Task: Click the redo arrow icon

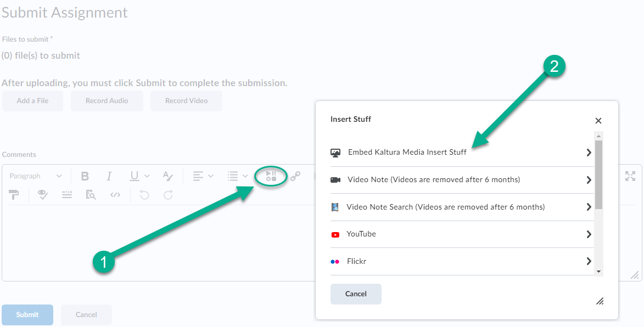Action: pos(169,194)
